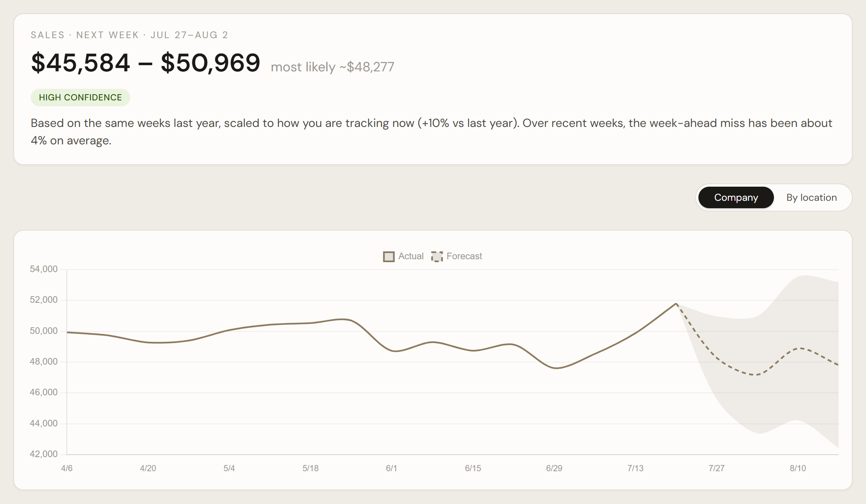Screen dimensions: 866x504
Task: Click the dashed forecast line near 8/10
Action: coord(799,348)
